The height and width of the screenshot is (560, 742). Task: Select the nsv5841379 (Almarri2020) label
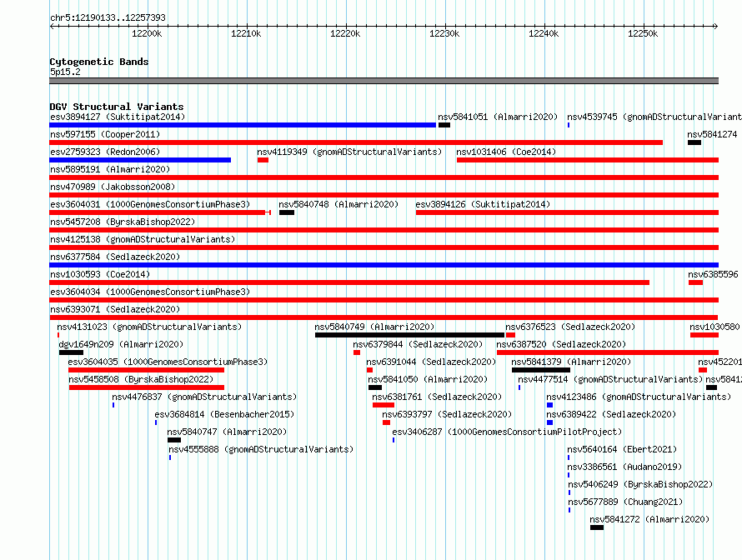[x=571, y=362]
